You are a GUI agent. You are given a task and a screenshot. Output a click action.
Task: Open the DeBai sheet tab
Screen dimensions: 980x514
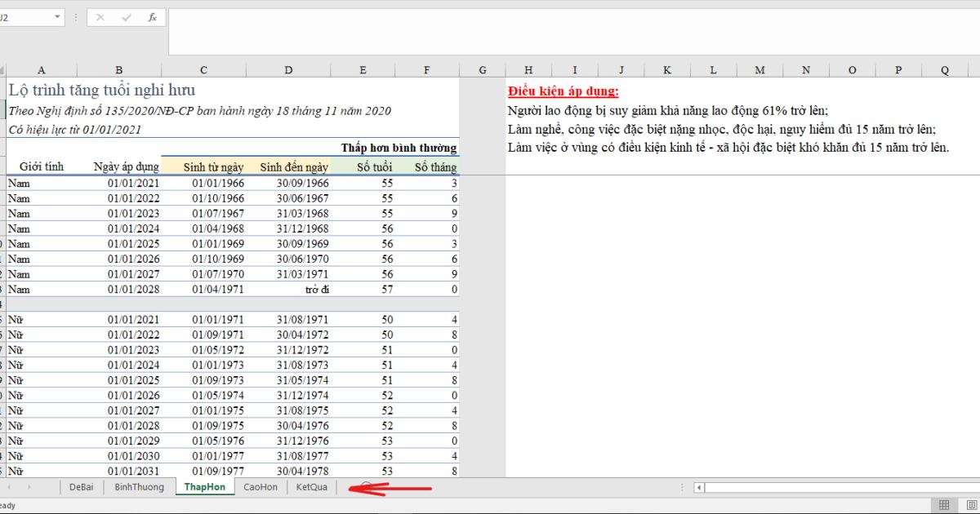[81, 487]
